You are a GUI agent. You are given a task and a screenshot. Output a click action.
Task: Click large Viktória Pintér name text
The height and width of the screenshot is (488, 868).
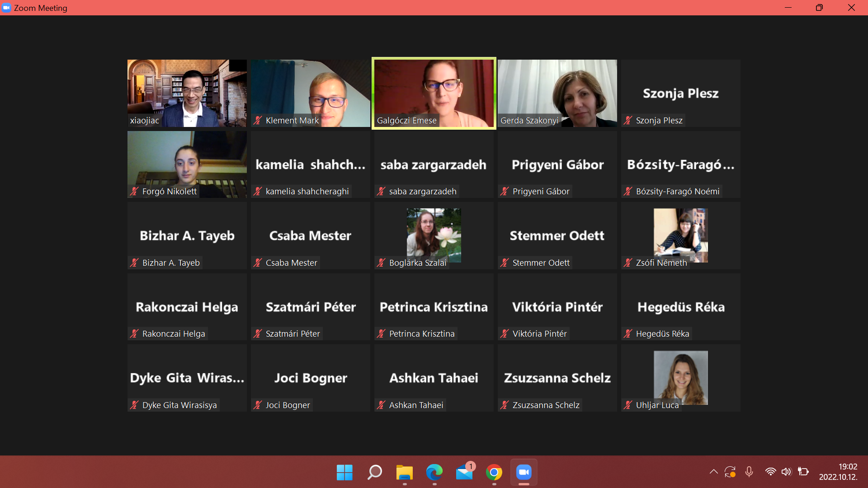tap(557, 307)
